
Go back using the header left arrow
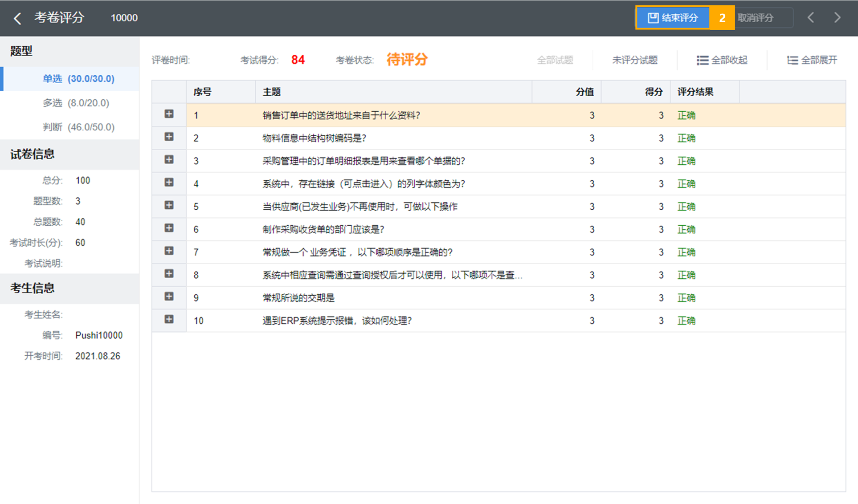pyautogui.click(x=17, y=18)
